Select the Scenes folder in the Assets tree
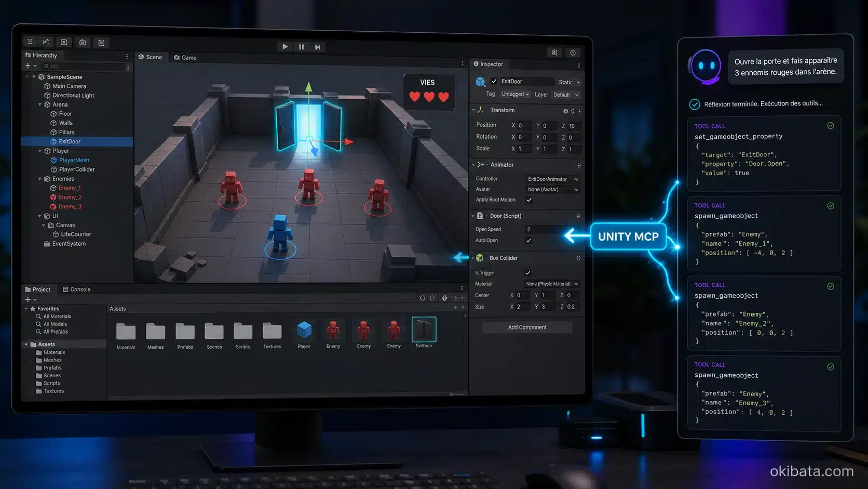The height and width of the screenshot is (489, 868). click(x=52, y=376)
